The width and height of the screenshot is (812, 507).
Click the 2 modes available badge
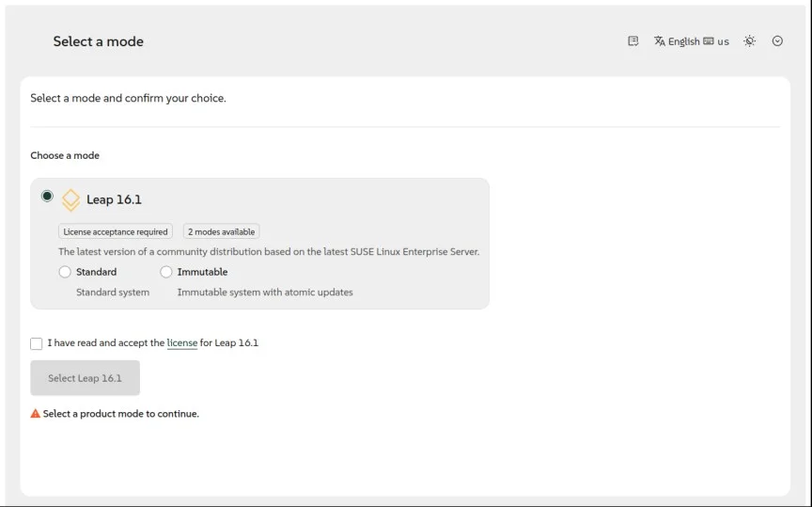[x=221, y=231]
